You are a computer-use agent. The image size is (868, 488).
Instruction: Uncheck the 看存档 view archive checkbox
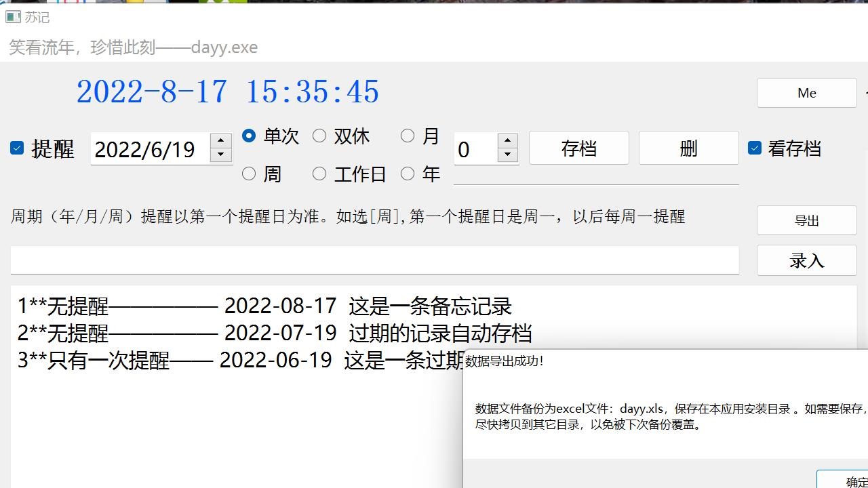[755, 148]
